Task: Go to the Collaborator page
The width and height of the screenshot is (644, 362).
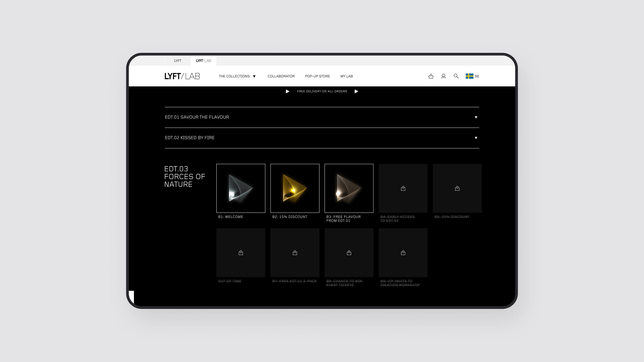Action: [281, 76]
